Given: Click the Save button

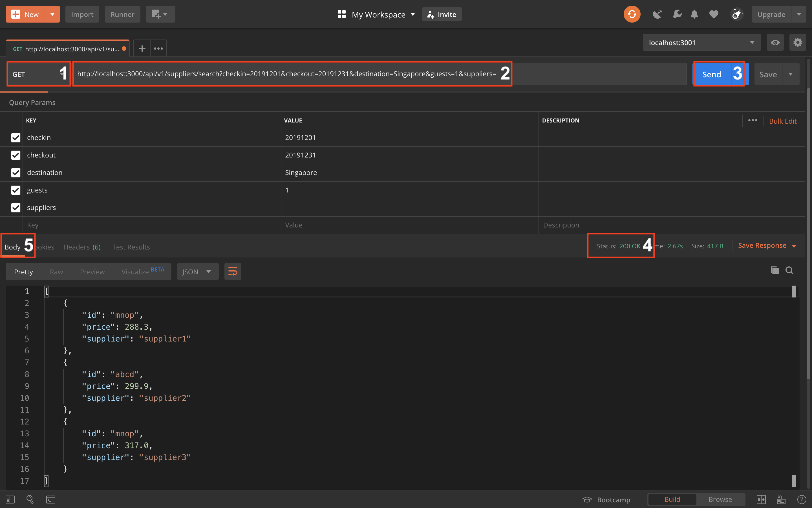Looking at the screenshot, I should click(768, 74).
